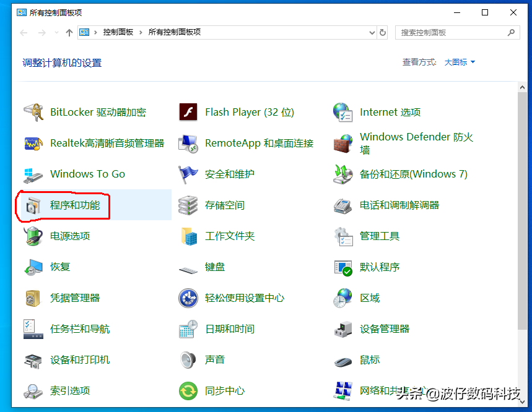Open the 鼠标 mouse icon
532x412 pixels.
(343, 362)
